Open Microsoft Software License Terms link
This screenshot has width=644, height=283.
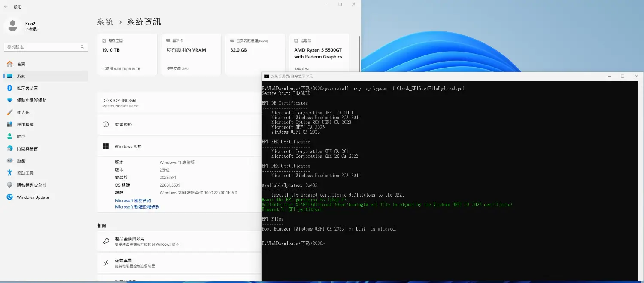137,207
